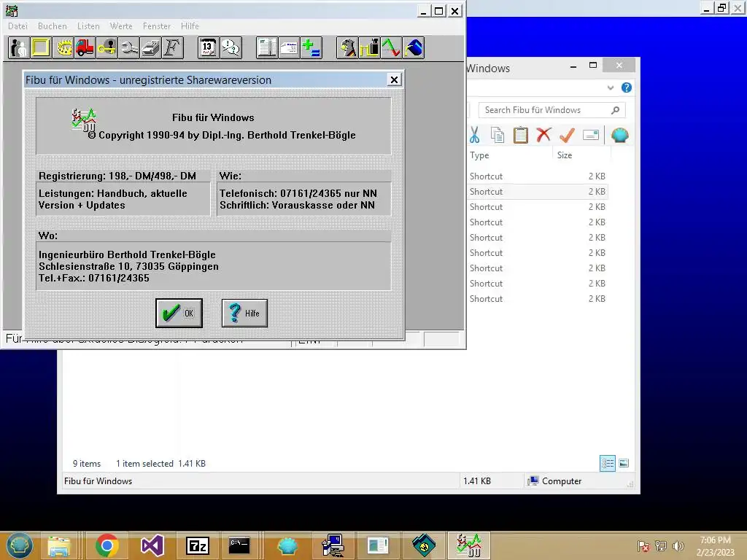Open the Datei menu

click(x=18, y=26)
